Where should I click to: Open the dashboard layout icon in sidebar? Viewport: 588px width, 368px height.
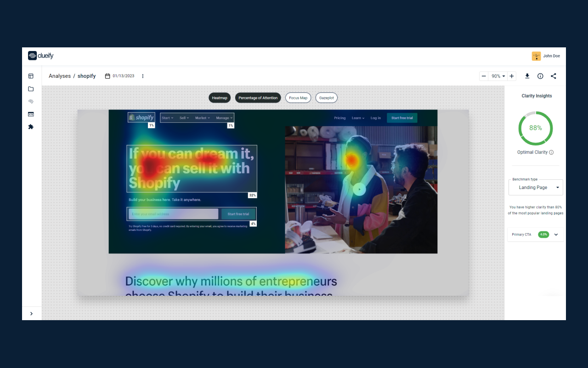click(x=31, y=76)
